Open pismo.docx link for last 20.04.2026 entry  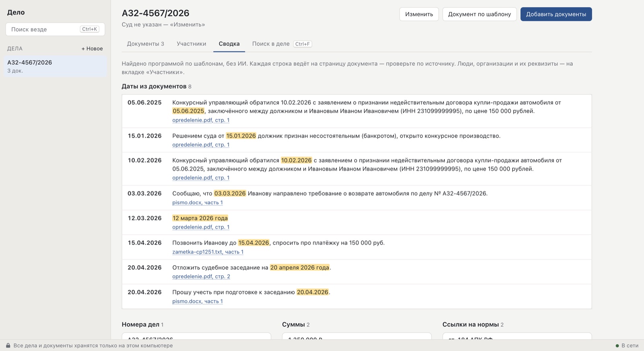(198, 301)
